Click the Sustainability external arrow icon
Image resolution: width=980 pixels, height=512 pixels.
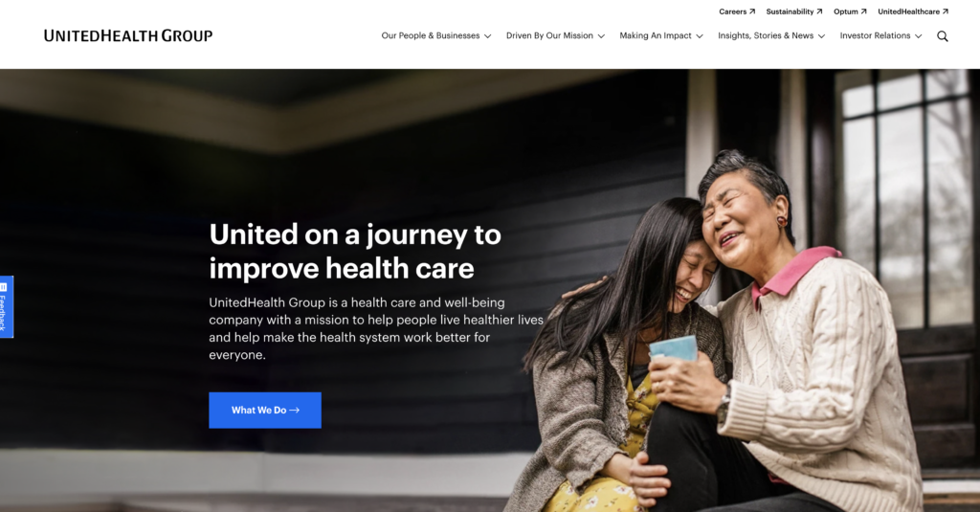tap(819, 11)
